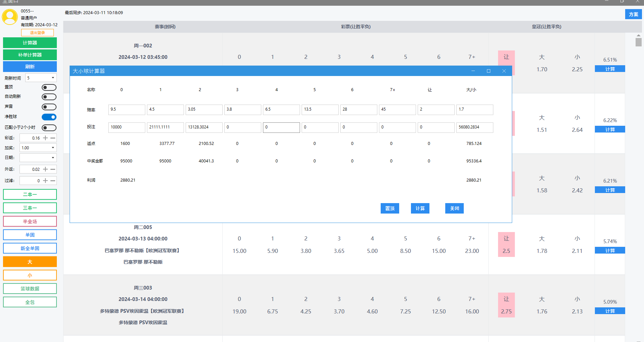
Task: Click the 投注 input field under column 4
Action: [x=281, y=127]
